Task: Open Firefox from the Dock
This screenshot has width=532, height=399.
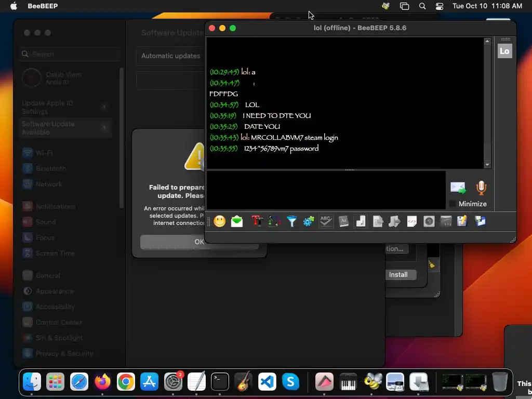Action: 102,382
